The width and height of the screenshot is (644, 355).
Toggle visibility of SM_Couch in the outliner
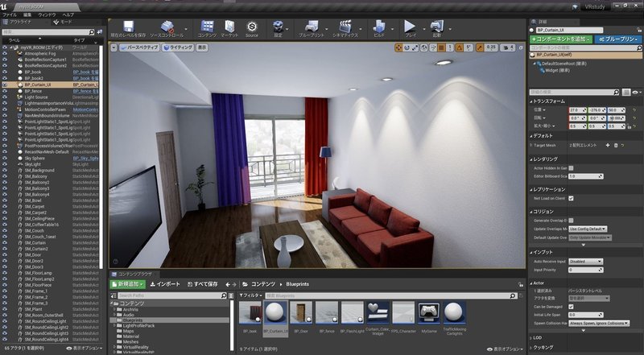click(5, 231)
